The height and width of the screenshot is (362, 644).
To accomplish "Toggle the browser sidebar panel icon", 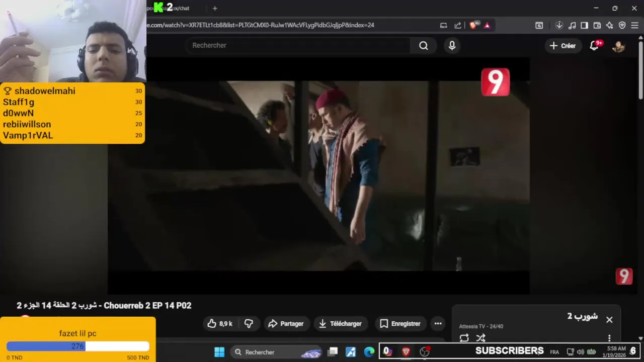I will pyautogui.click(x=584, y=25).
